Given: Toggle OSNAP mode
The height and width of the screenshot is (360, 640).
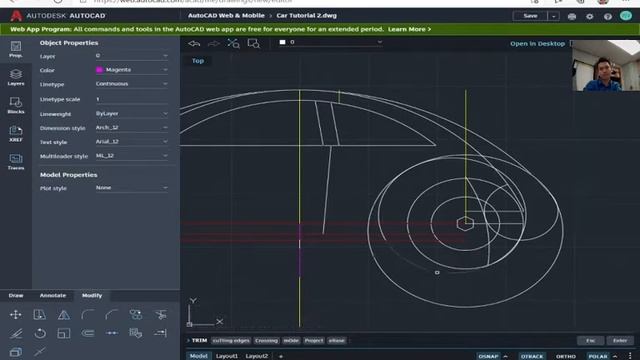Looking at the screenshot, I should pos(488,356).
